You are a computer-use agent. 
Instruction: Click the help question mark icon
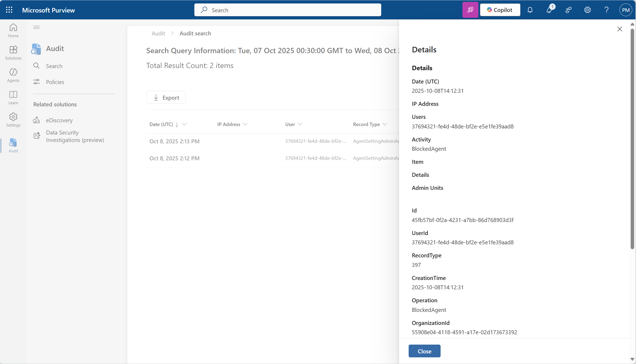coord(606,10)
